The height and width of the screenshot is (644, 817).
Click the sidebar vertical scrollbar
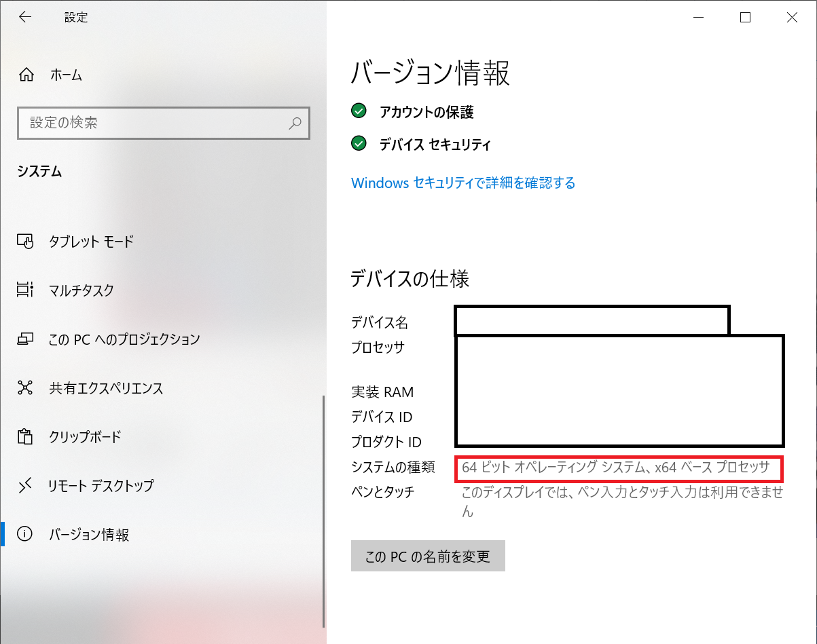click(323, 509)
